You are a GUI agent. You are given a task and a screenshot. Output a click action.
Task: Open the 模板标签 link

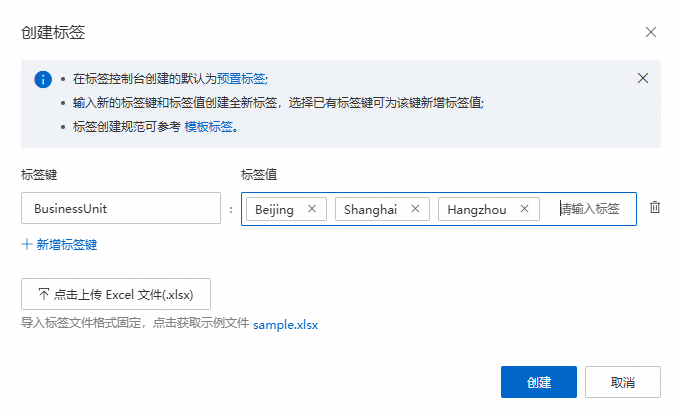[208, 127]
